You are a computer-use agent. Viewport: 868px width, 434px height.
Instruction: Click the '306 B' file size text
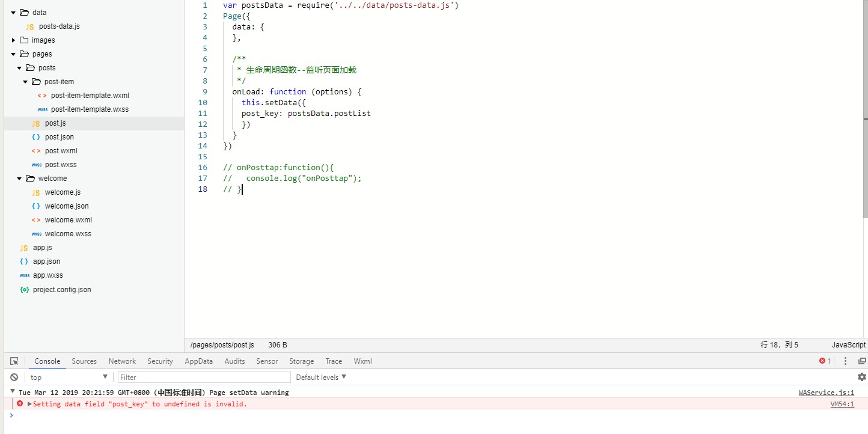point(278,345)
